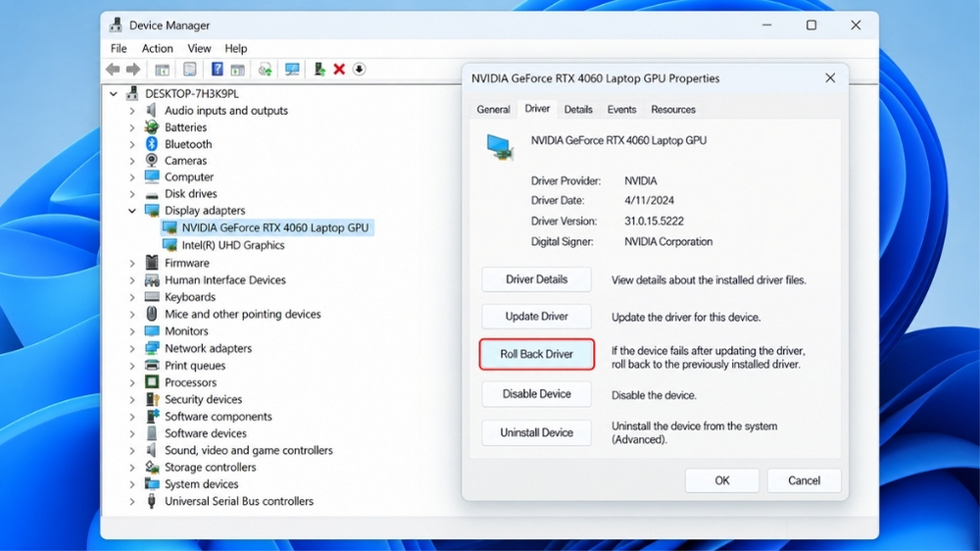Screen dimensions: 980x551
Task: Click the Mice and other pointing devices icon
Action: 152,314
